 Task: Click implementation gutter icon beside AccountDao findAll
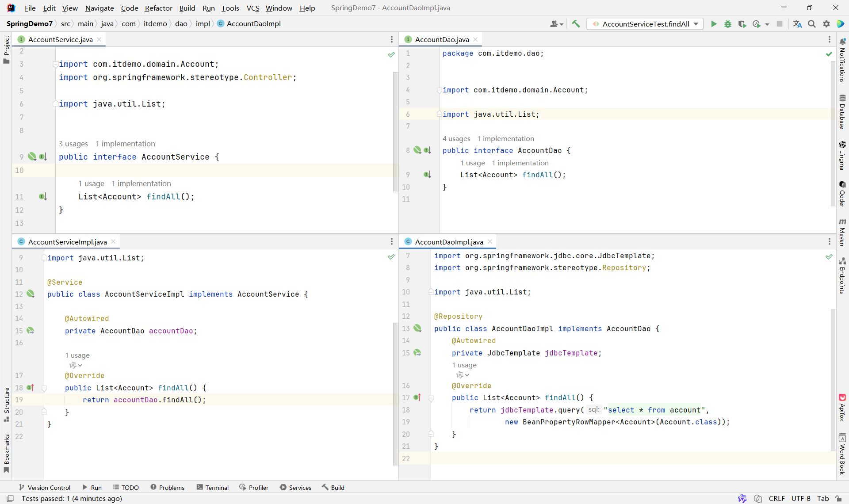click(x=427, y=175)
